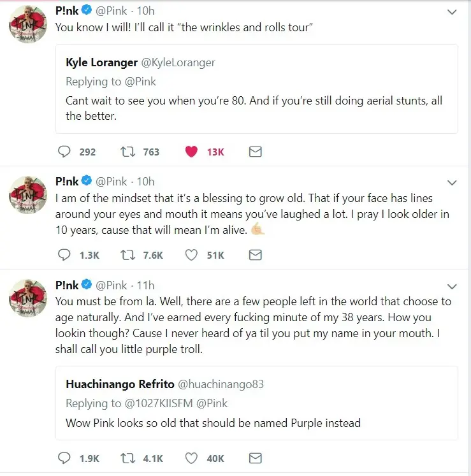Viewport: 471px width, 476px height.
Task: Retweet the "wrinkles and rolls tour" tweet
Action: [127, 152]
